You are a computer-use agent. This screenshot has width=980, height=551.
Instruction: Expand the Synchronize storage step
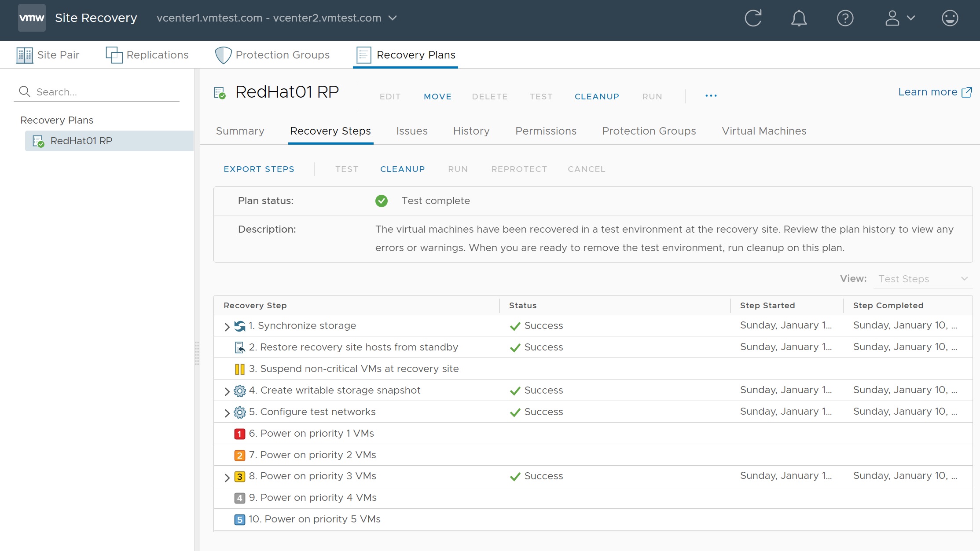[x=227, y=327]
